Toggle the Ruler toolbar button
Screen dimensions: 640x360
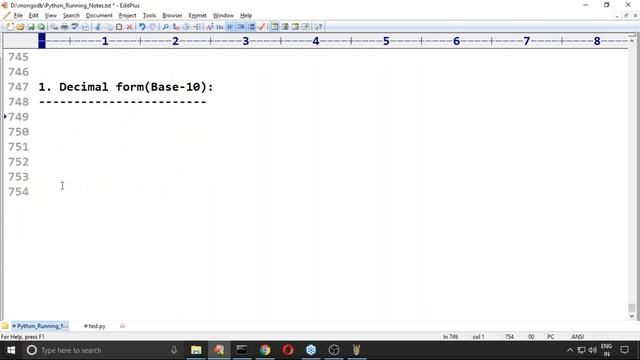pos(251,27)
